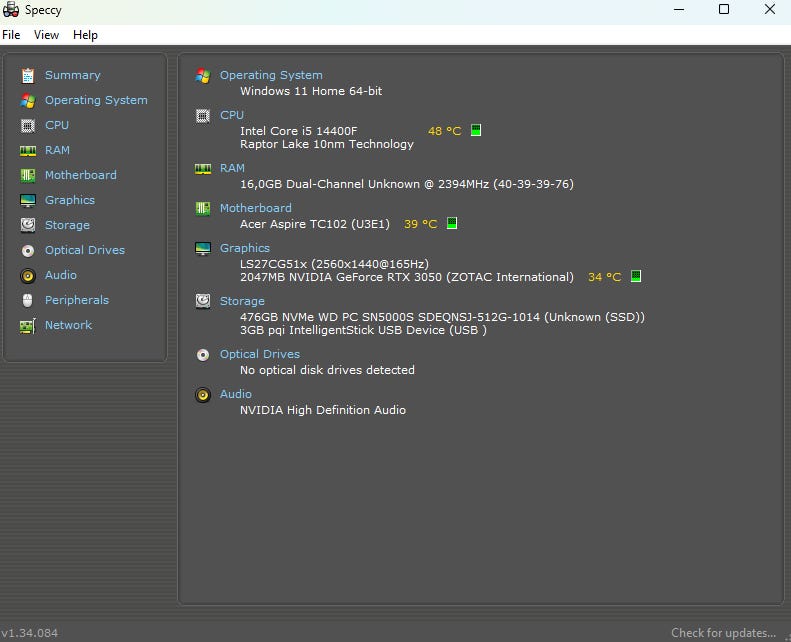Open Audio section from sidebar
This screenshot has height=642, width=791.
[x=61, y=275]
